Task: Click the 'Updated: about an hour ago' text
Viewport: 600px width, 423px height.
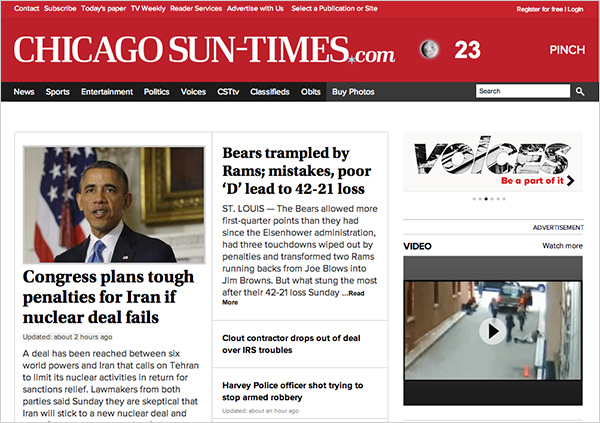Action: [260, 411]
